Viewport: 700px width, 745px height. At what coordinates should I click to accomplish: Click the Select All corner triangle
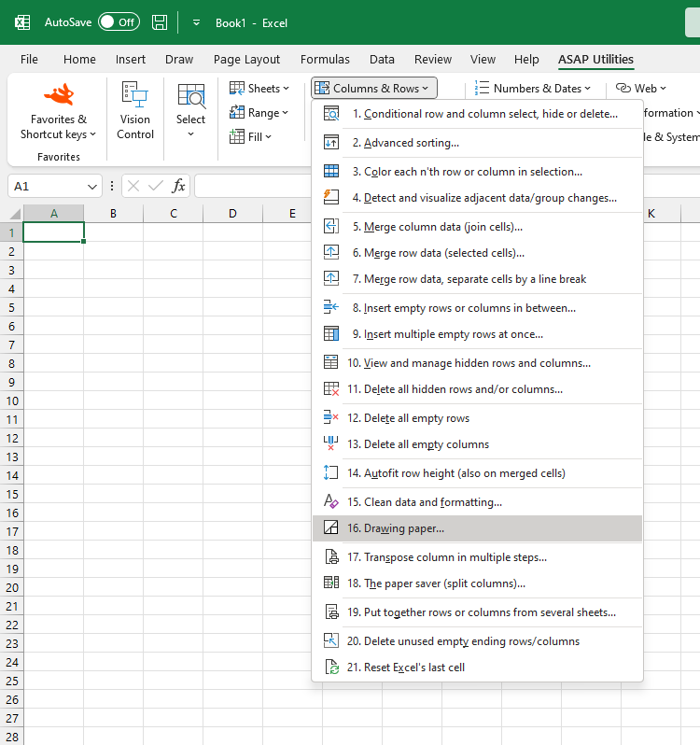click(x=15, y=214)
